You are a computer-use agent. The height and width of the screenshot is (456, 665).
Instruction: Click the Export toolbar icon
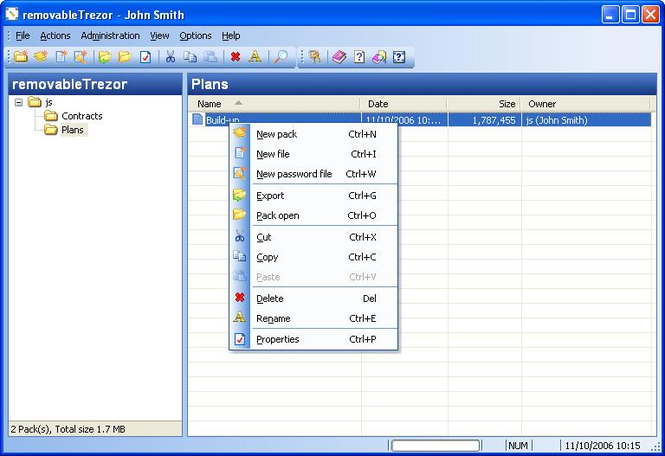(x=105, y=56)
